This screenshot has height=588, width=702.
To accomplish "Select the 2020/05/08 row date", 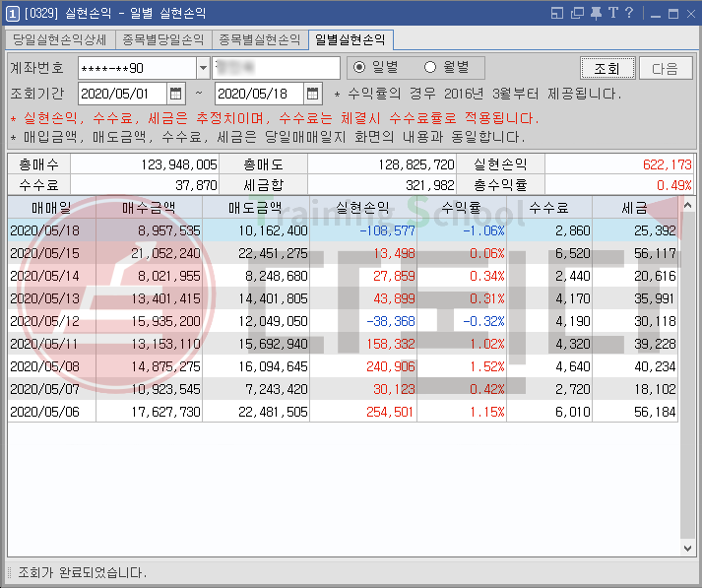I will (44, 366).
